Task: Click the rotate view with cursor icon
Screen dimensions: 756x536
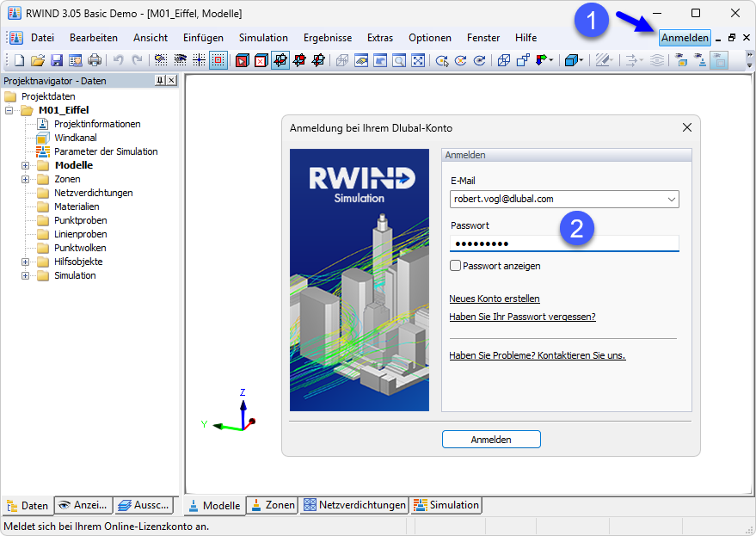Action: (441, 60)
